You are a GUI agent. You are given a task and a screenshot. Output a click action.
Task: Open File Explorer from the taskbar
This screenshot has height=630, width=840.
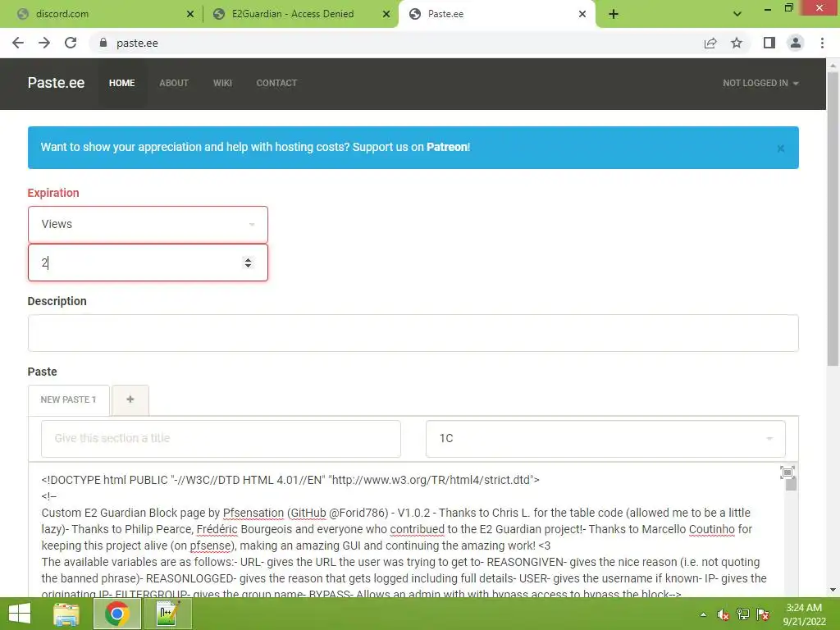click(66, 614)
